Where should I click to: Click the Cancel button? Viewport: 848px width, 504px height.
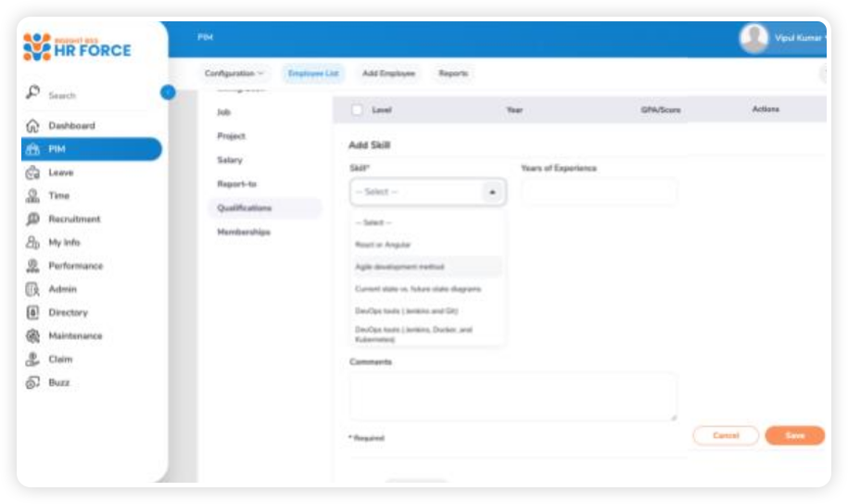(725, 435)
